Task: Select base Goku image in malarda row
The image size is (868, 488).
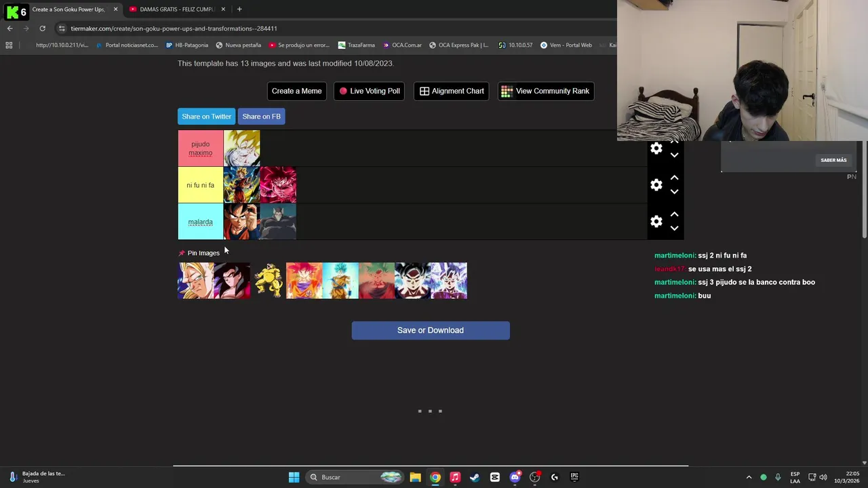Action: (241, 222)
